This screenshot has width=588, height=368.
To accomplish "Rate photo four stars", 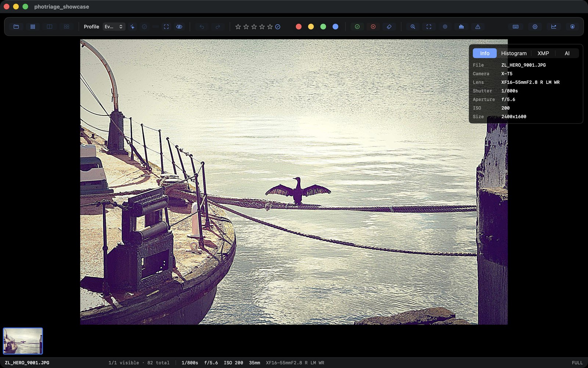I will tap(262, 26).
